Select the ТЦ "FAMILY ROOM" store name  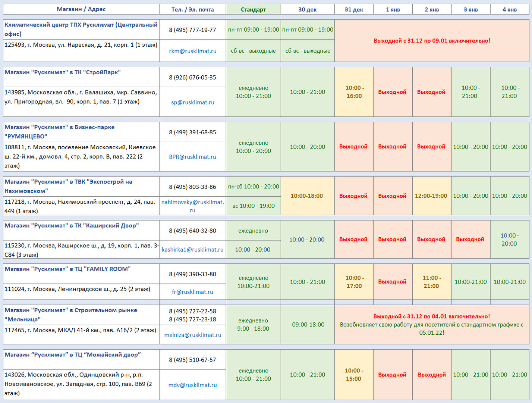(x=67, y=269)
